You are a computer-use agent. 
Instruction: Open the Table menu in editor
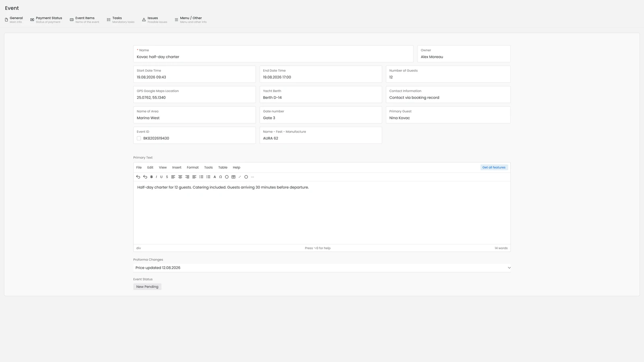223,167
